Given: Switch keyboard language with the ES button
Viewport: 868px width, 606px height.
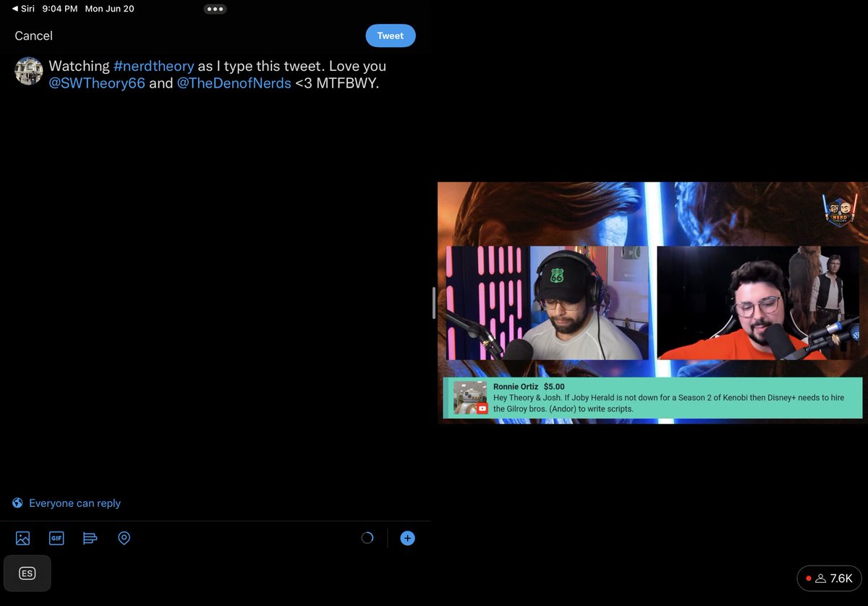Looking at the screenshot, I should (27, 573).
